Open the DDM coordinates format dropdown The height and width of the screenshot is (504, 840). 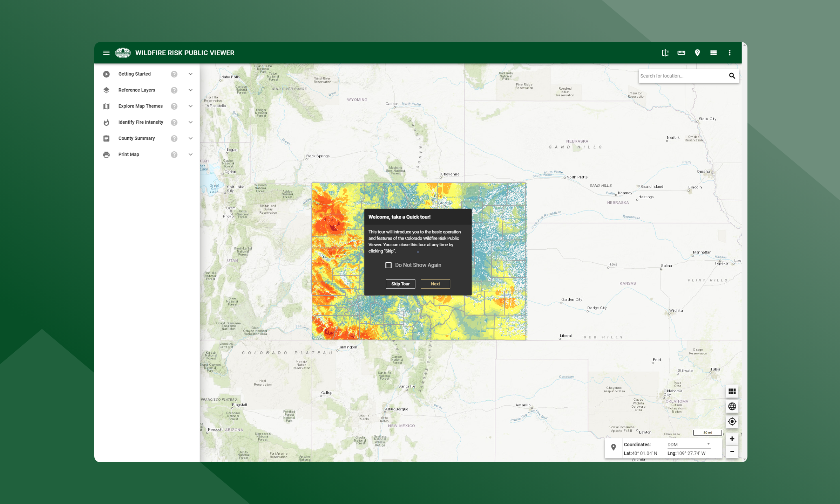tap(688, 444)
